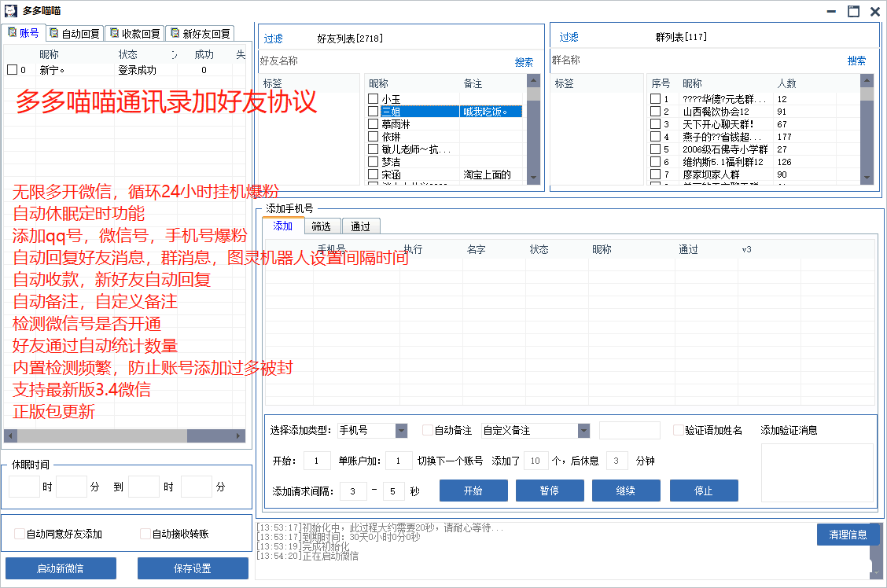Click the 继续 button
The height and width of the screenshot is (588, 887).
point(626,491)
